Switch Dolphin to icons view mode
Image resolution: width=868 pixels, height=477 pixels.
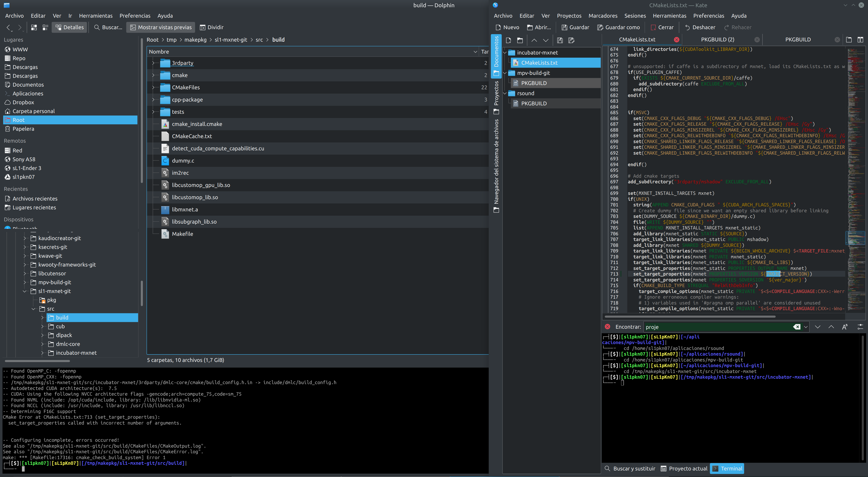click(34, 27)
